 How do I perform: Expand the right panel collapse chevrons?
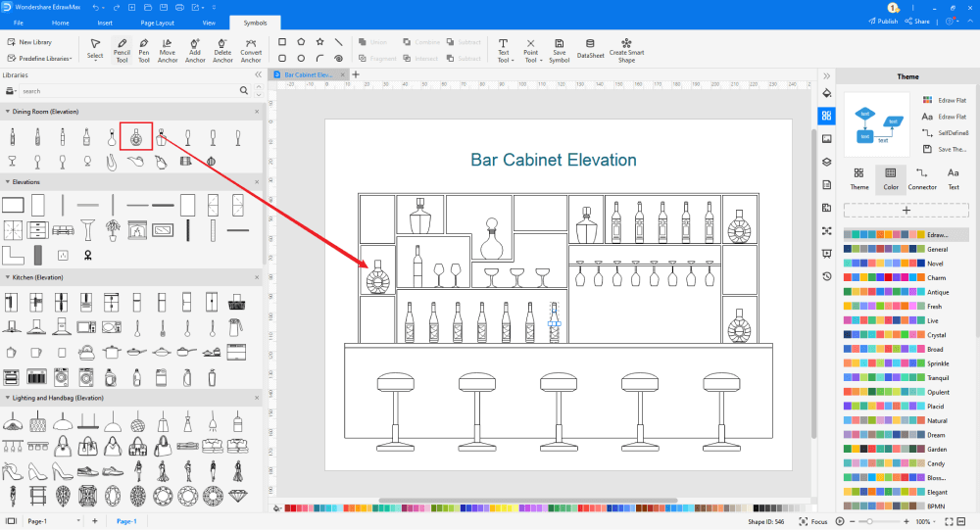pos(827,76)
